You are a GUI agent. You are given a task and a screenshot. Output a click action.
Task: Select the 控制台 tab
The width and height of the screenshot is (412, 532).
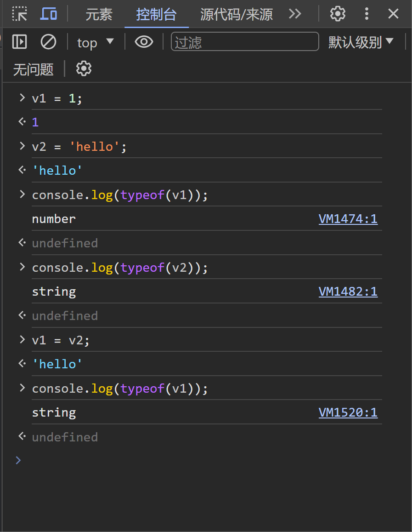(156, 14)
